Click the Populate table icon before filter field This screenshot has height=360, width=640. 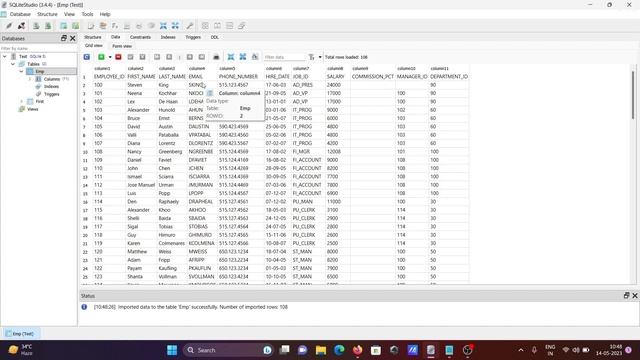click(x=255, y=57)
